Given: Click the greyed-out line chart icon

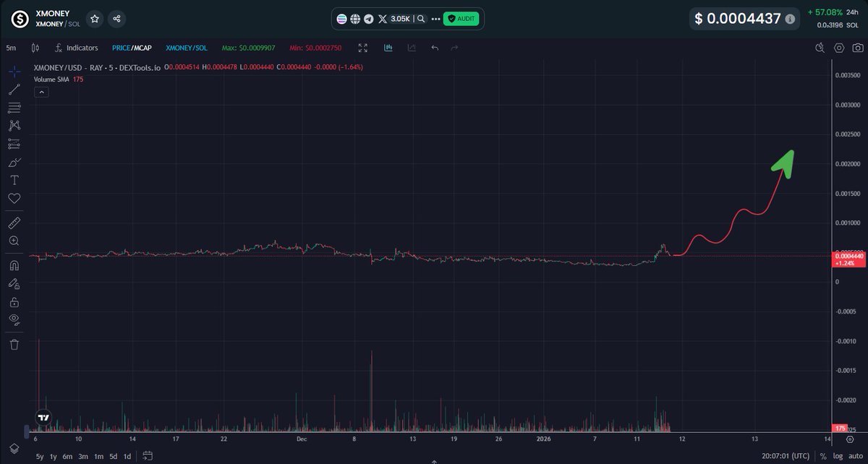Looking at the screenshot, I should coord(412,48).
